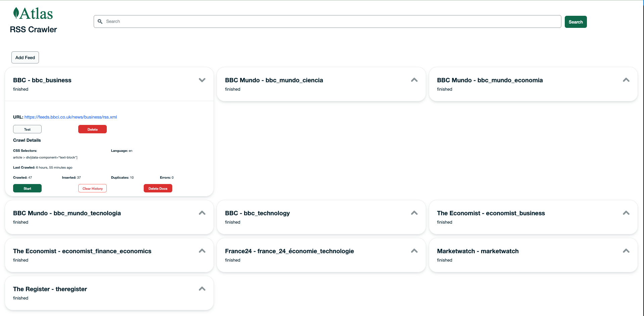
Task: Click The Economist - economist_business title
Action: tap(491, 213)
